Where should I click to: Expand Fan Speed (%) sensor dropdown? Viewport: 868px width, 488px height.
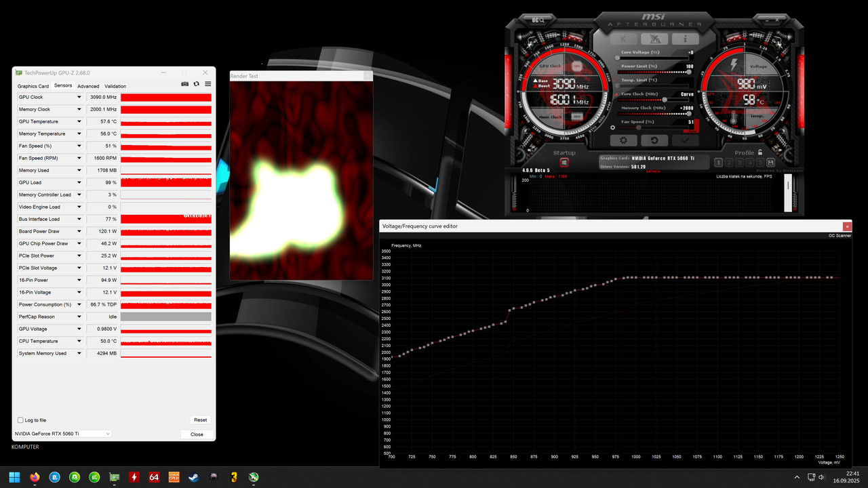(x=79, y=146)
